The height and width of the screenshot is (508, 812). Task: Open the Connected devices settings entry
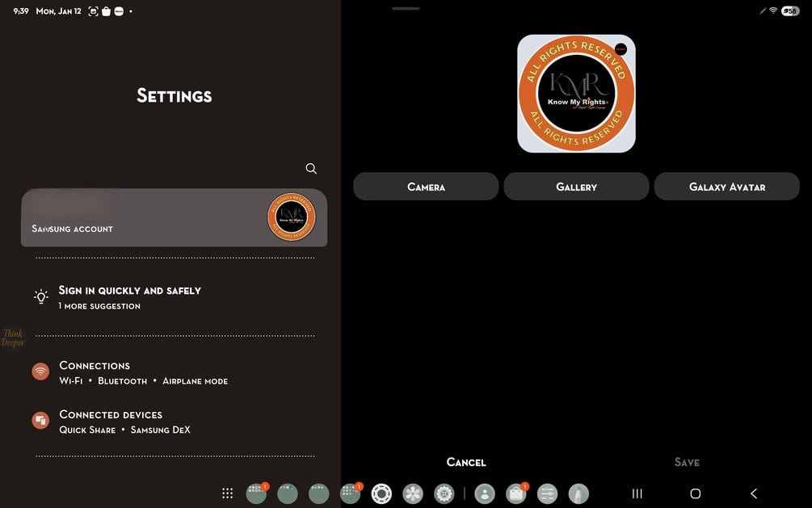[174, 422]
